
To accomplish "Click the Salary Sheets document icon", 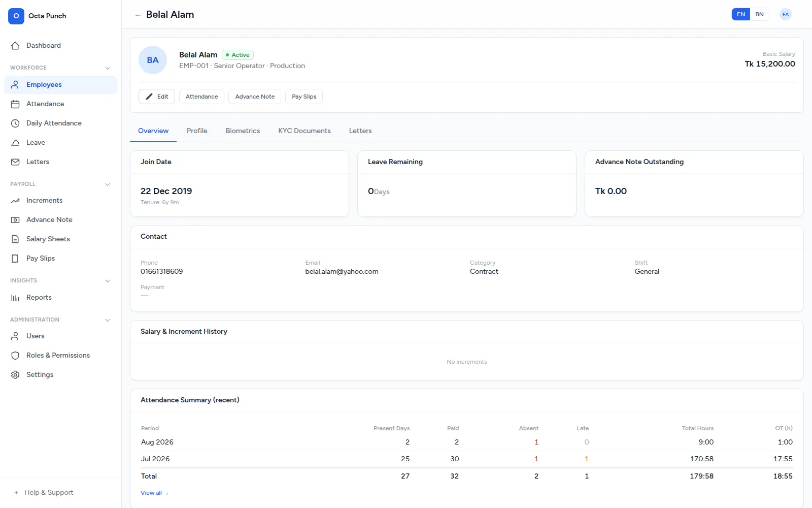I will 15,239.
